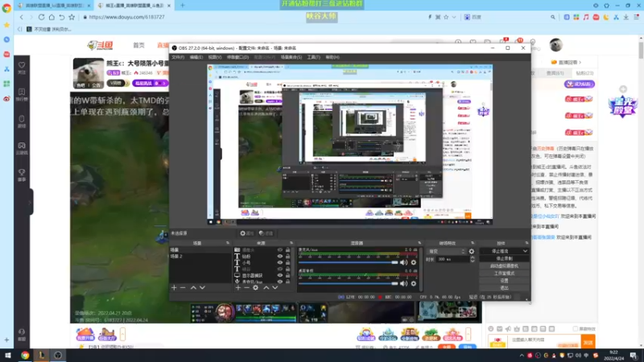Open microphone/Aux channel settings gear
The image size is (644, 362).
click(x=414, y=262)
